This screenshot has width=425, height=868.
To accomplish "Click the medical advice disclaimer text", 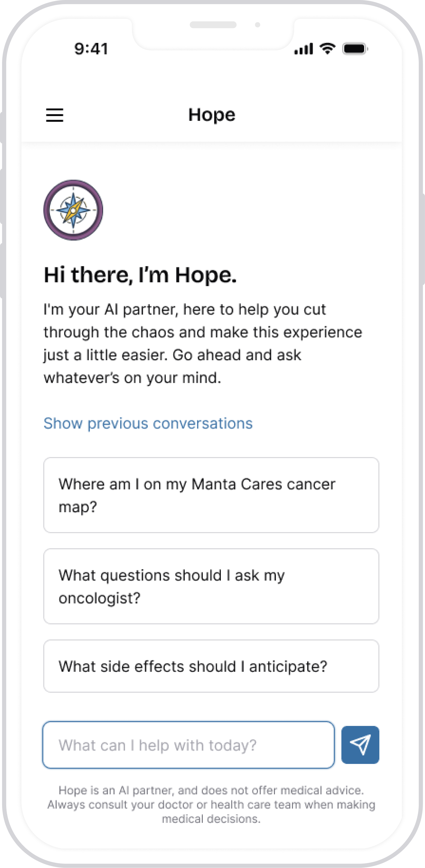I will (211, 804).
